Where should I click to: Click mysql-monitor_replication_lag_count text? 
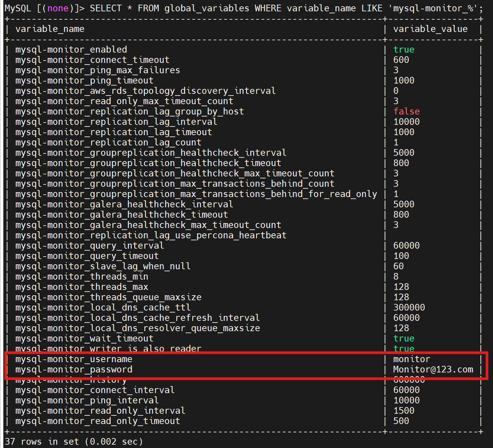coord(108,143)
